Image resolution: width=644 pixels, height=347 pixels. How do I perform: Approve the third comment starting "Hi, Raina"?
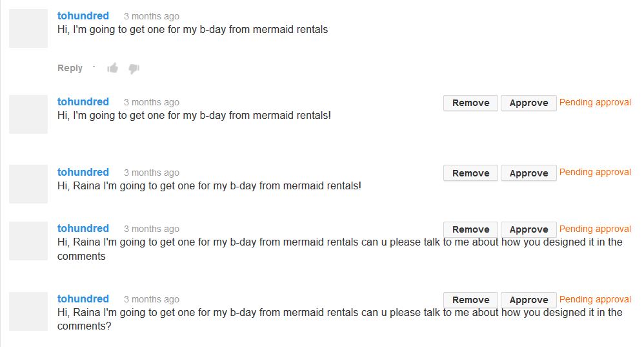[528, 173]
